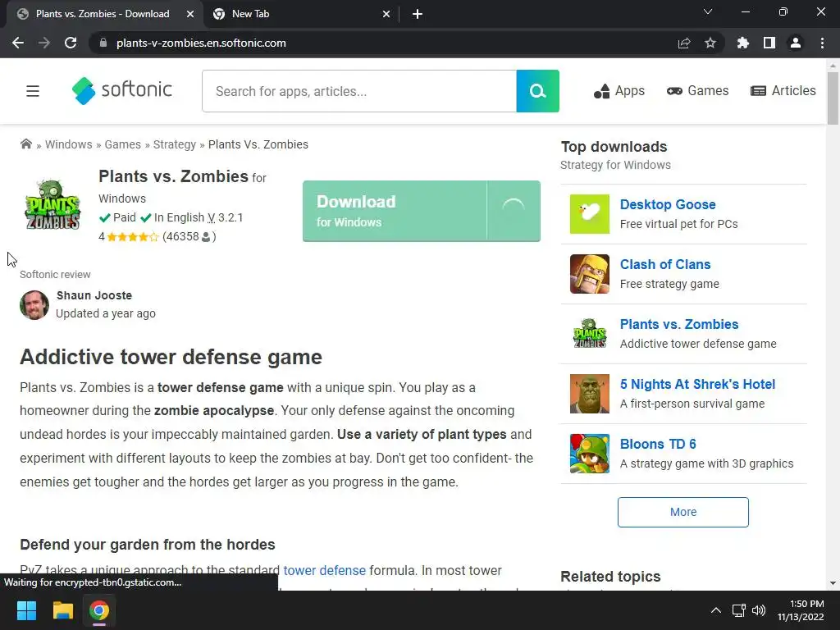Click the home breadcrumb icon
The height and width of the screenshot is (630, 840).
click(x=25, y=144)
